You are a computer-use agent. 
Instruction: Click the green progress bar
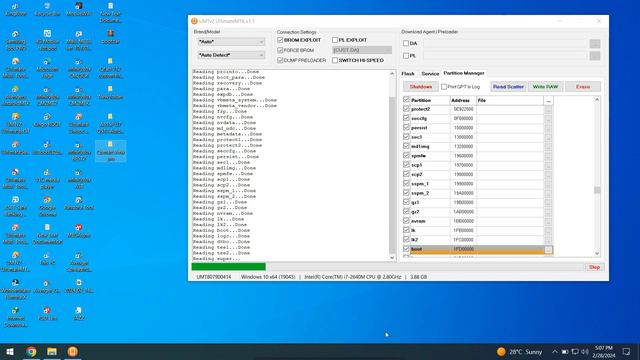(x=229, y=267)
